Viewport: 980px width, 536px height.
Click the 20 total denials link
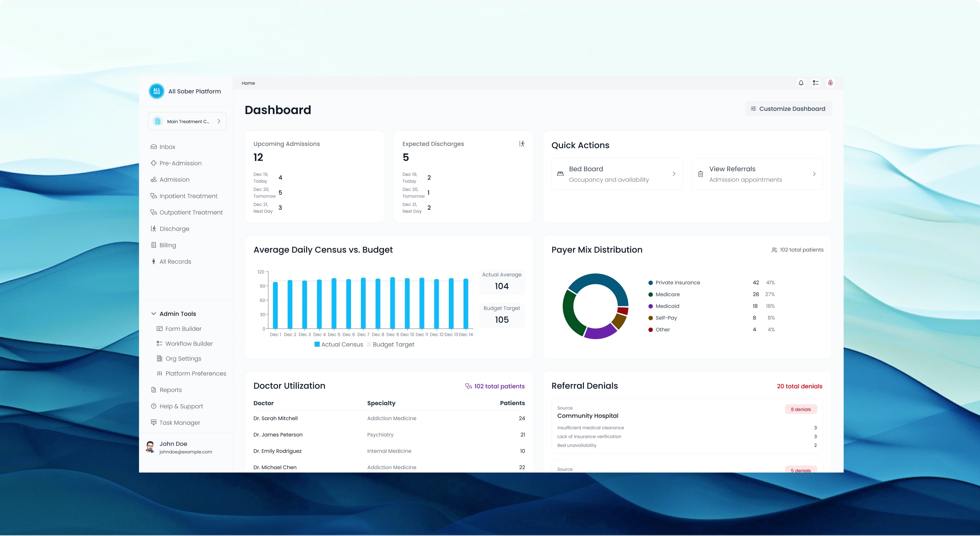tap(799, 386)
